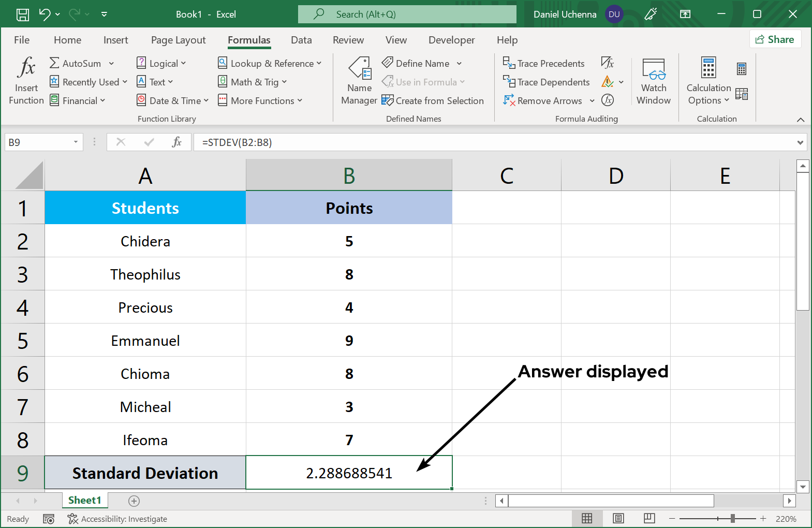Click macro recording icon in status bar
The height and width of the screenshot is (528, 812).
(49, 519)
